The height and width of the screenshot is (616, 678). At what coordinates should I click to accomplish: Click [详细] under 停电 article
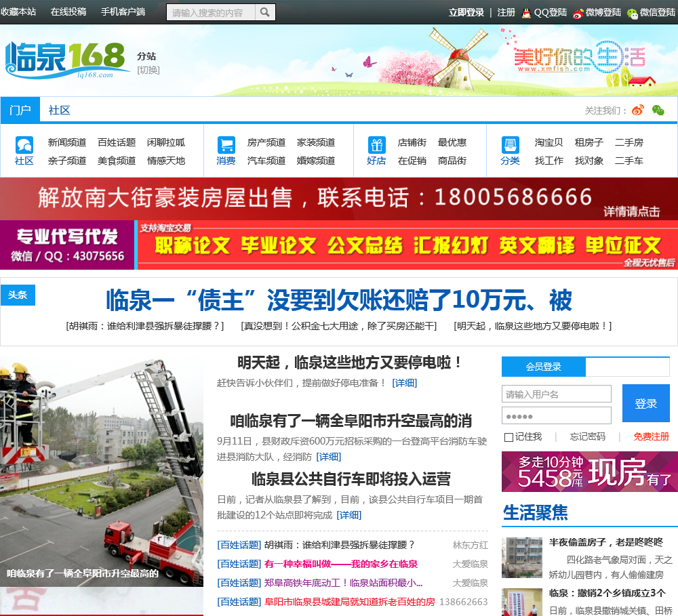[404, 383]
